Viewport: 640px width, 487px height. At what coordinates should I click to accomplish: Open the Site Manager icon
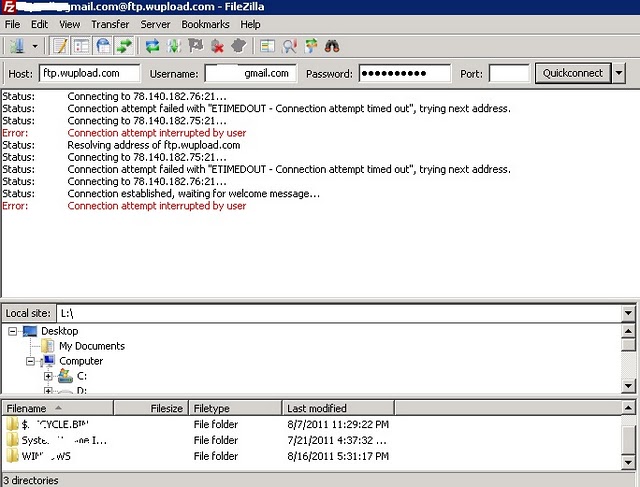click(16, 46)
